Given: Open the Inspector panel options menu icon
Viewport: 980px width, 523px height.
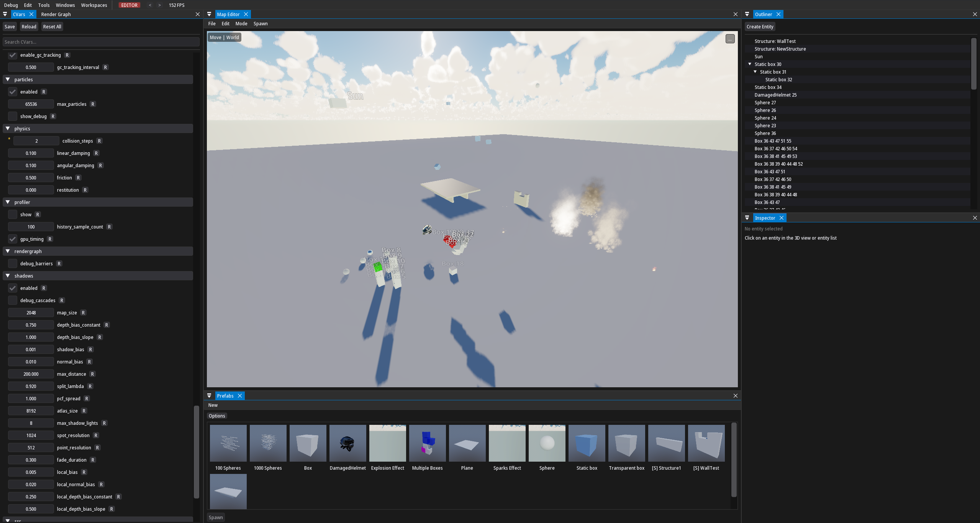Looking at the screenshot, I should pyautogui.click(x=747, y=217).
